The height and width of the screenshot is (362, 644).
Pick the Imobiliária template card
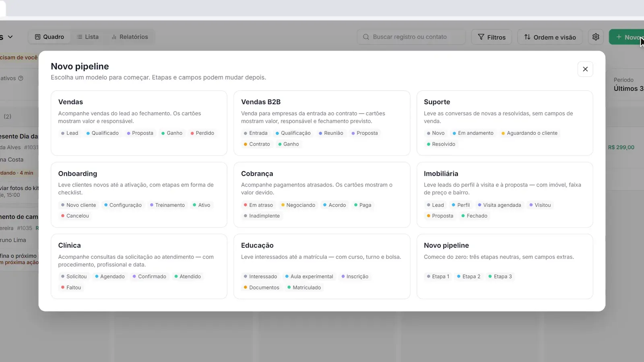(505, 195)
